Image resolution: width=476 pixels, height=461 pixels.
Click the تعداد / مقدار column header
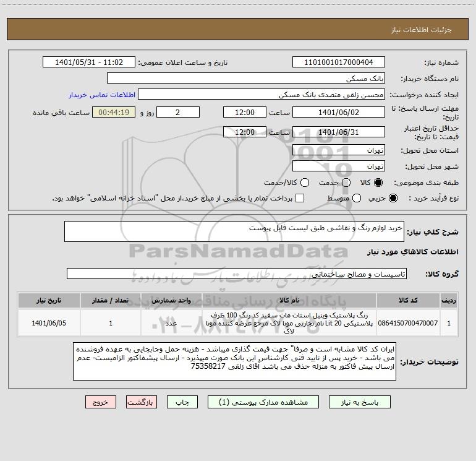pos(111,300)
